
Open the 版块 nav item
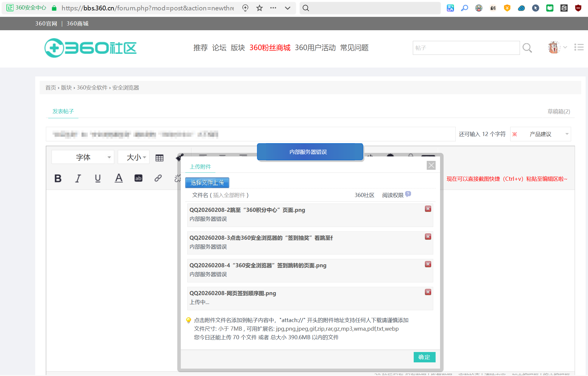tap(238, 48)
